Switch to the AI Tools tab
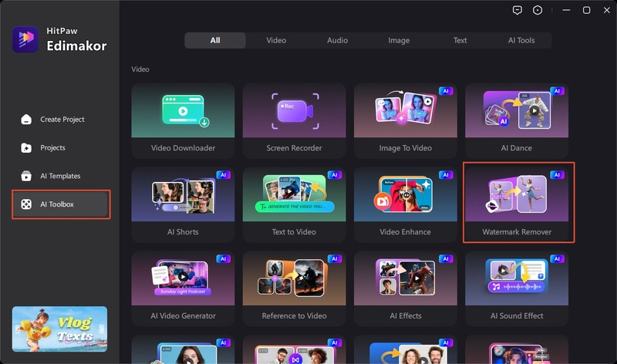Image resolution: width=617 pixels, height=364 pixels. click(x=521, y=41)
